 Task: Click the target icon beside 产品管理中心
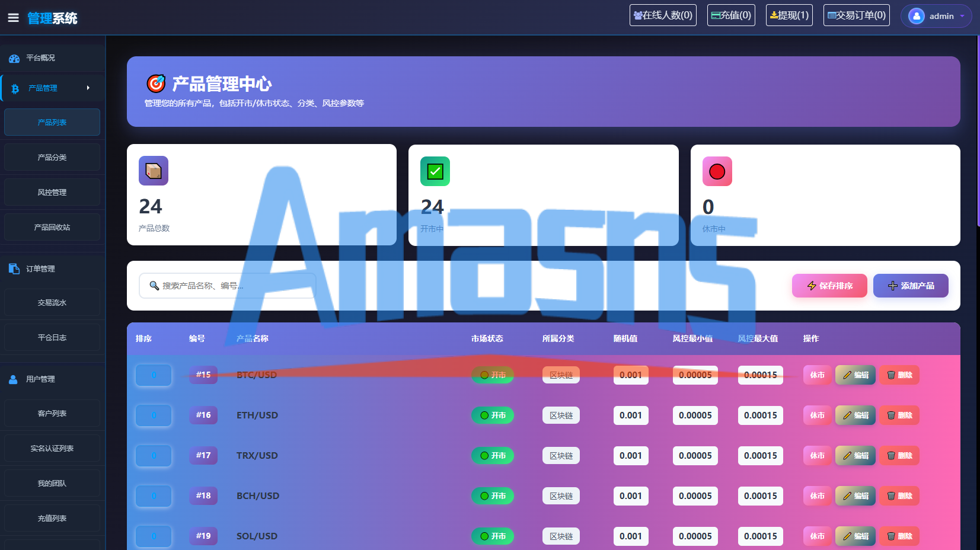pyautogui.click(x=156, y=84)
